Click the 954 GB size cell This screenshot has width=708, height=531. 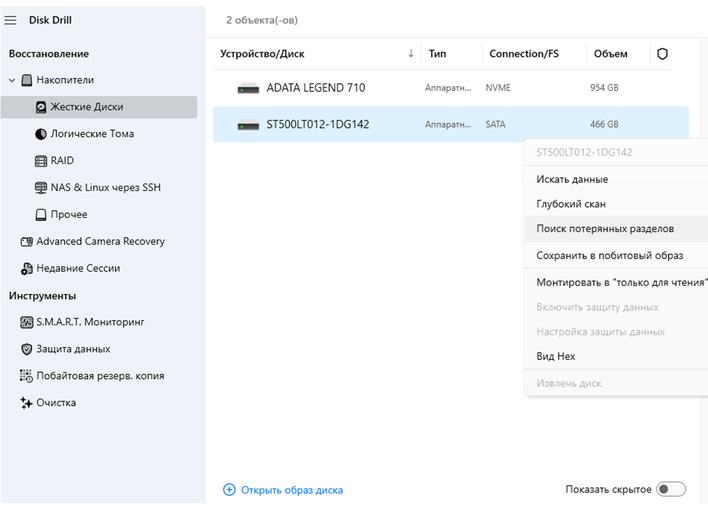pyautogui.click(x=604, y=88)
